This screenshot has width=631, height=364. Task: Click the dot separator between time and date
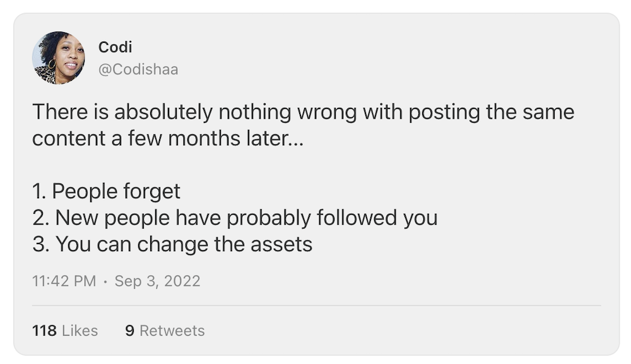[x=105, y=281]
